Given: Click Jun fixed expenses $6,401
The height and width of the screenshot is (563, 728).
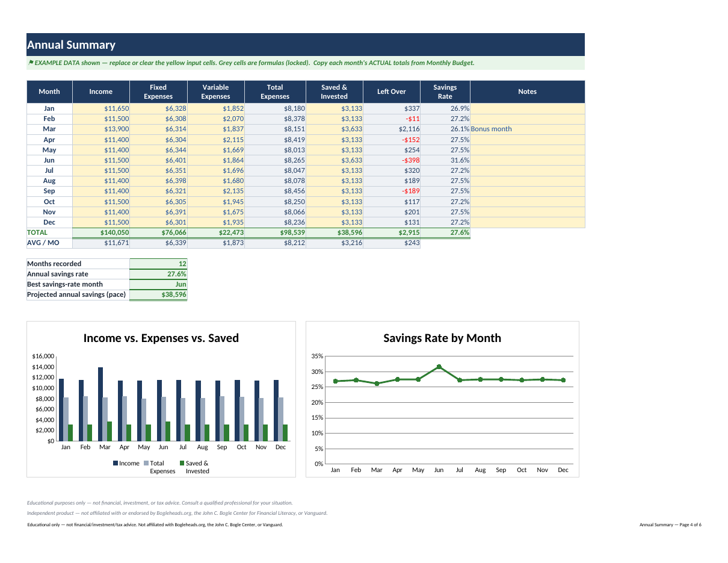Looking at the screenshot, I should (158, 160).
